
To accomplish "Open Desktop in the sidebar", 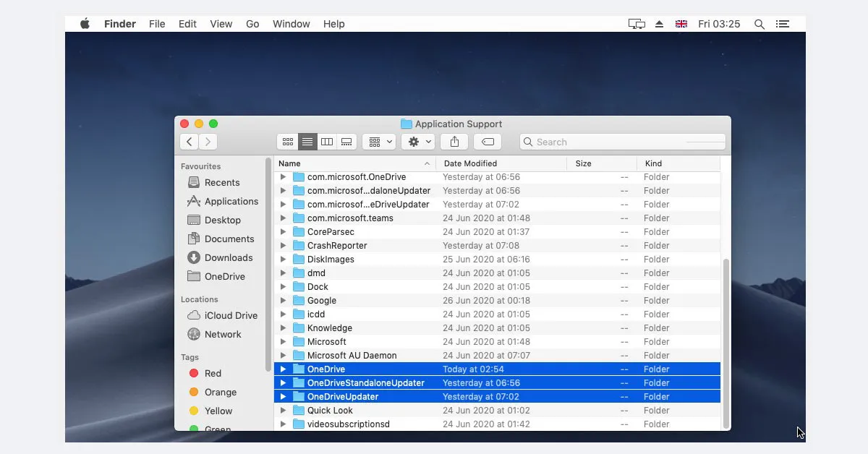I will [x=214, y=220].
